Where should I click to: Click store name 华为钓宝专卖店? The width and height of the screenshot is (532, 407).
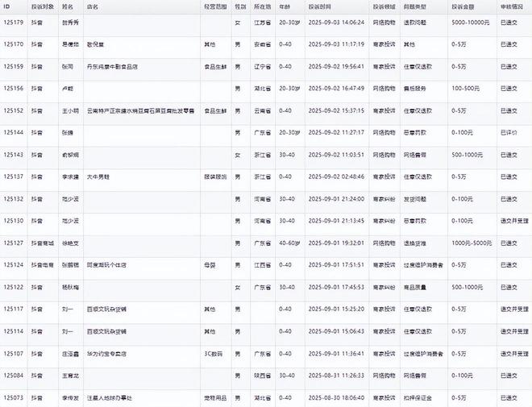[x=106, y=353]
